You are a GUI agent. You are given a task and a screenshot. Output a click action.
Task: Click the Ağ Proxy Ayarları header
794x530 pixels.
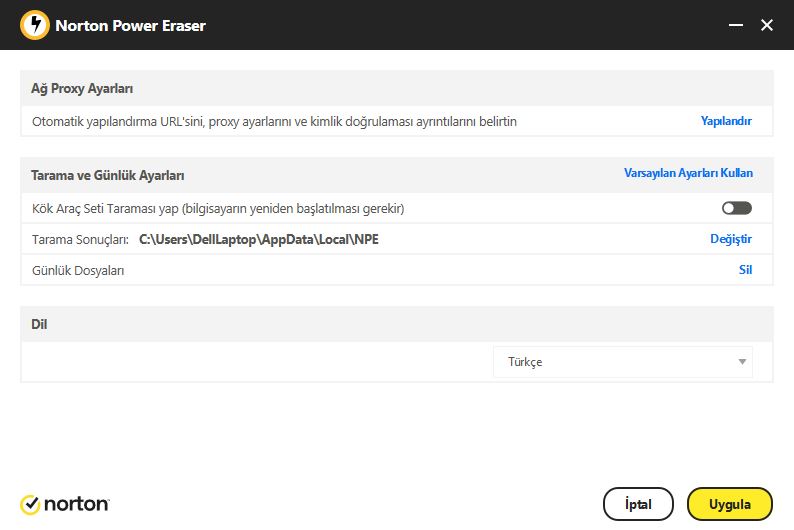click(82, 89)
